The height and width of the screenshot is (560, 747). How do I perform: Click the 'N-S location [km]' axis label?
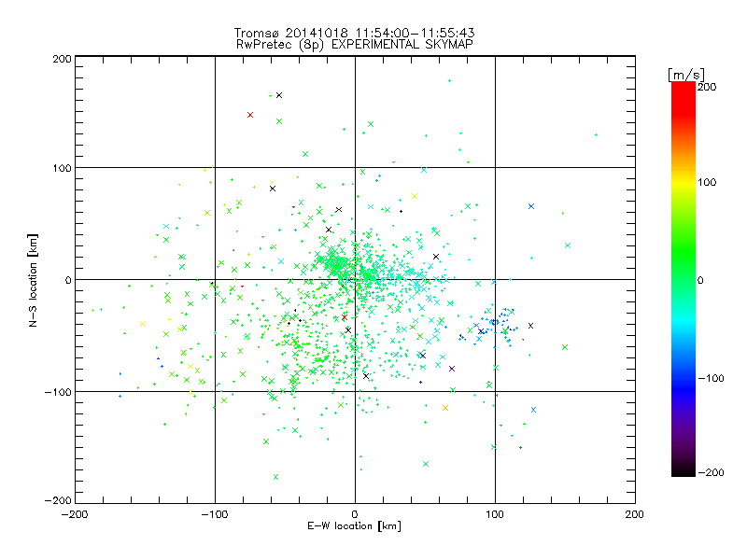[33, 280]
